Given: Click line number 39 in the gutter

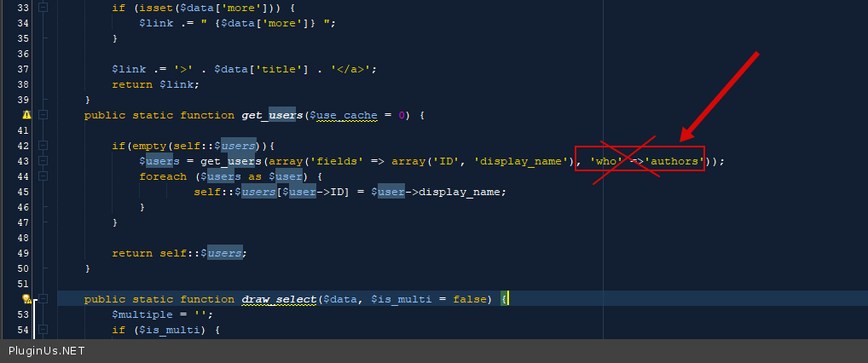Looking at the screenshot, I should [x=23, y=100].
